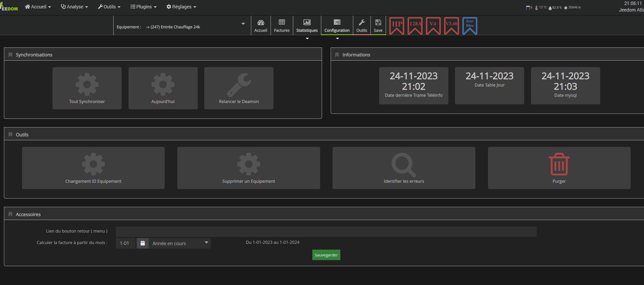Expand the Statistiques submenu arrow
The width and height of the screenshot is (644, 285).
(x=307, y=39)
